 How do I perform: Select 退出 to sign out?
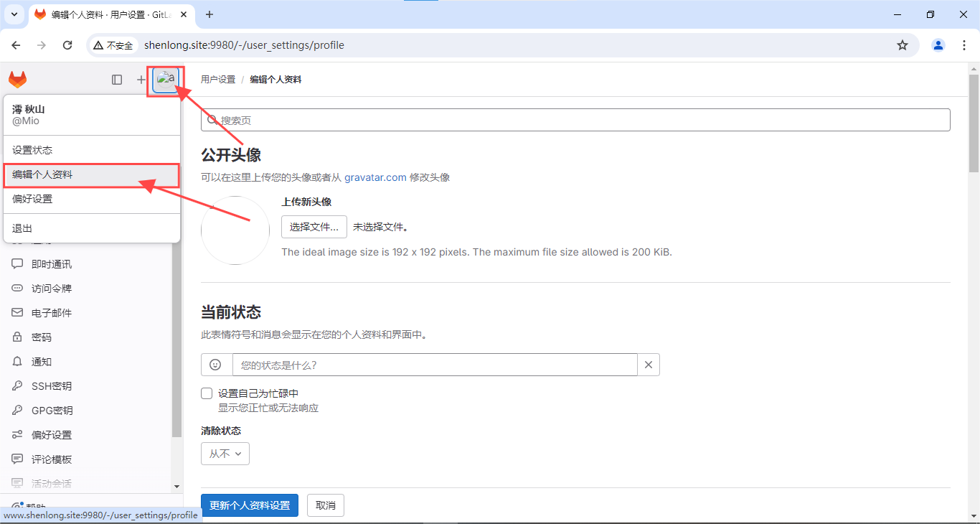(22, 228)
